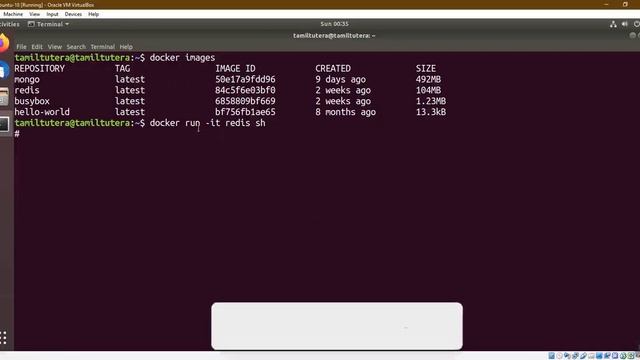Click the 'latest' tag in busybox row
640x360 pixels.
[130, 101]
